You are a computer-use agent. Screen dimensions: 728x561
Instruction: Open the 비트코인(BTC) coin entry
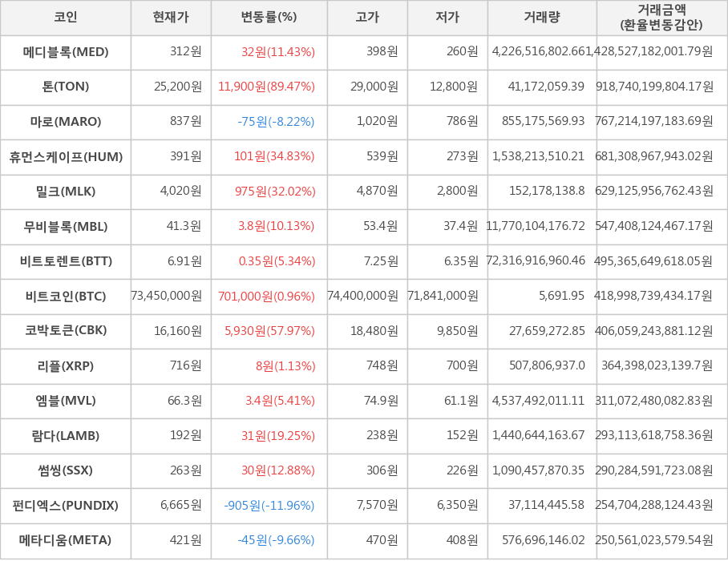click(66, 296)
